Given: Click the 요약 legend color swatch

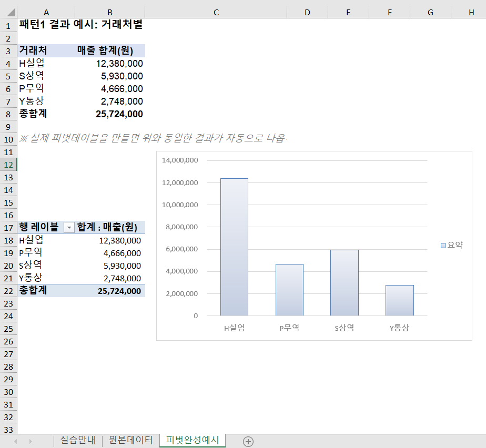Looking at the screenshot, I should 443,246.
